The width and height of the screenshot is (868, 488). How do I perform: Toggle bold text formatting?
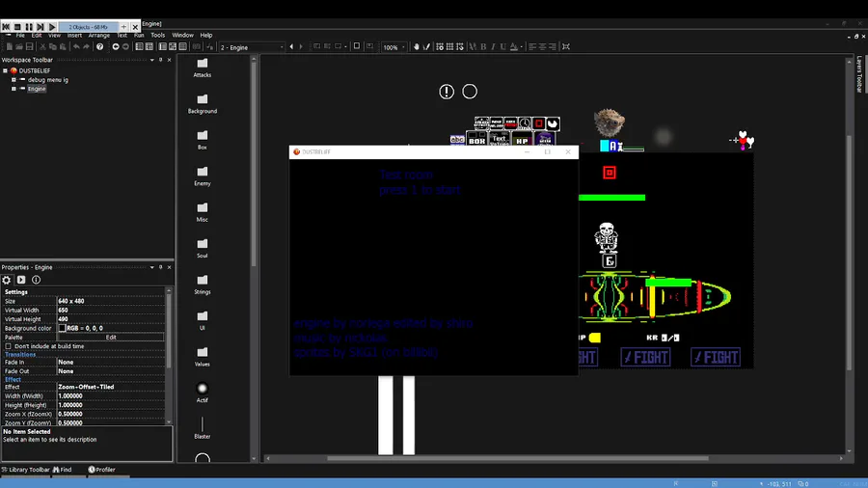(x=483, y=47)
